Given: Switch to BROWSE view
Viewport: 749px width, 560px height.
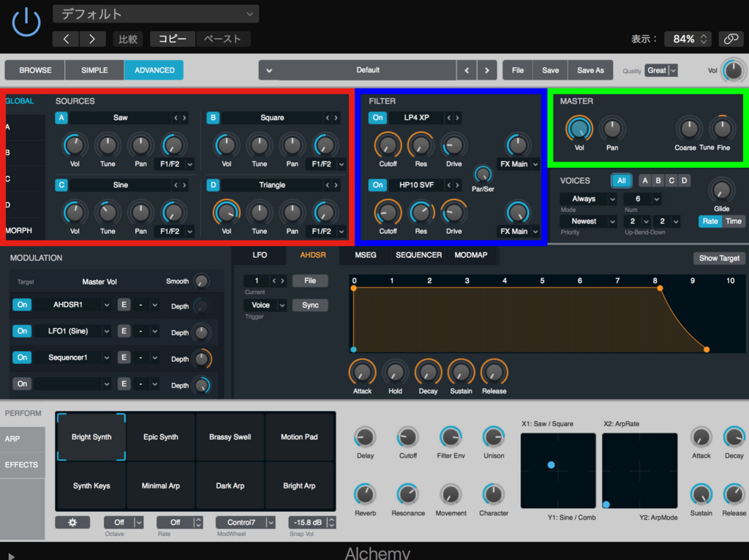Looking at the screenshot, I should (x=35, y=70).
